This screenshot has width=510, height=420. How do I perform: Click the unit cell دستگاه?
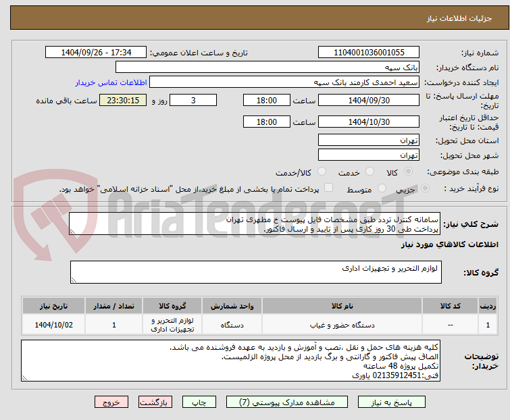[232, 325]
